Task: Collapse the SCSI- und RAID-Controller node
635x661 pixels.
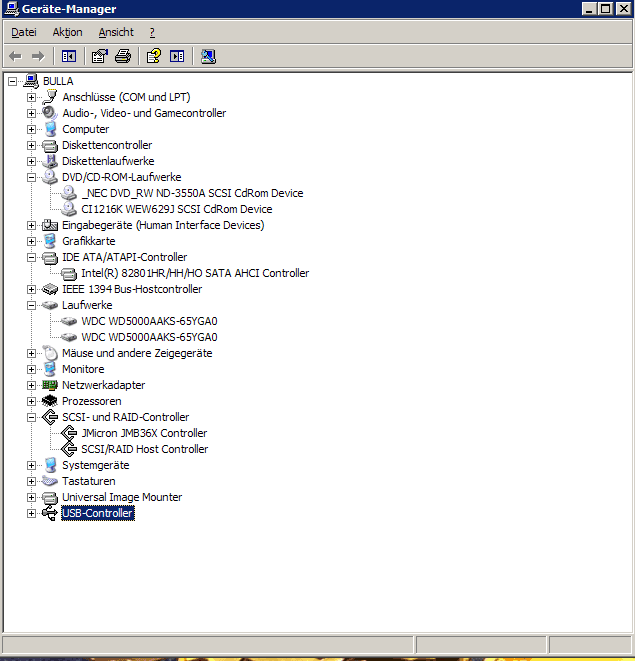Action: pyautogui.click(x=31, y=418)
